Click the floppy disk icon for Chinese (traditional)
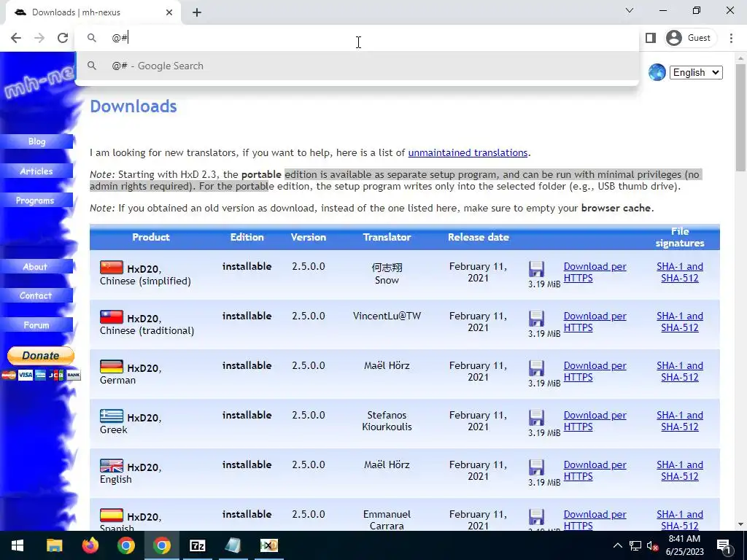 pyautogui.click(x=536, y=319)
